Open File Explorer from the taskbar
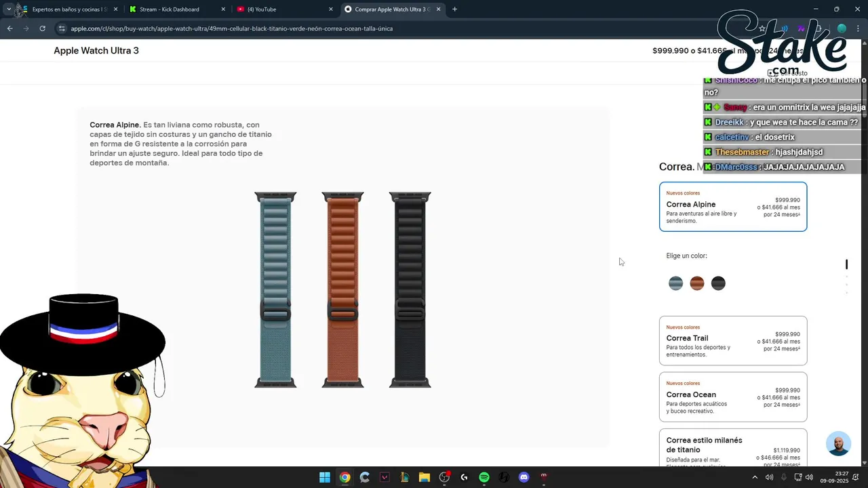 (424, 477)
